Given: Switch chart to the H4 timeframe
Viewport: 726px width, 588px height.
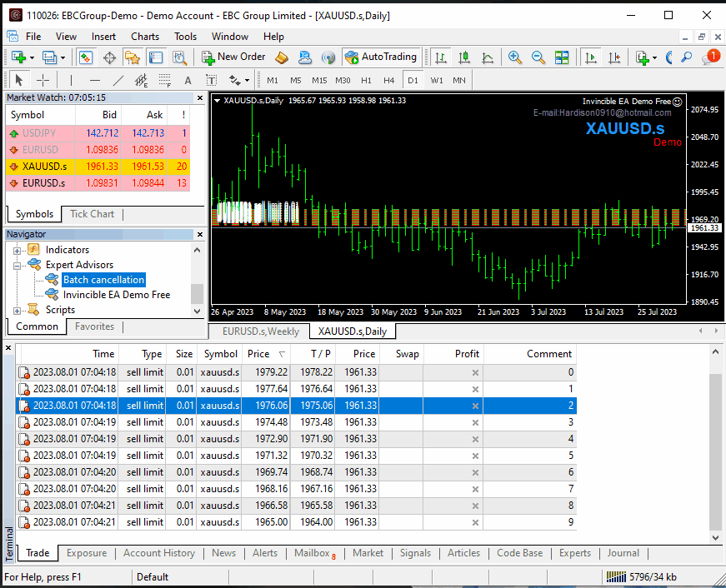Looking at the screenshot, I should [388, 81].
